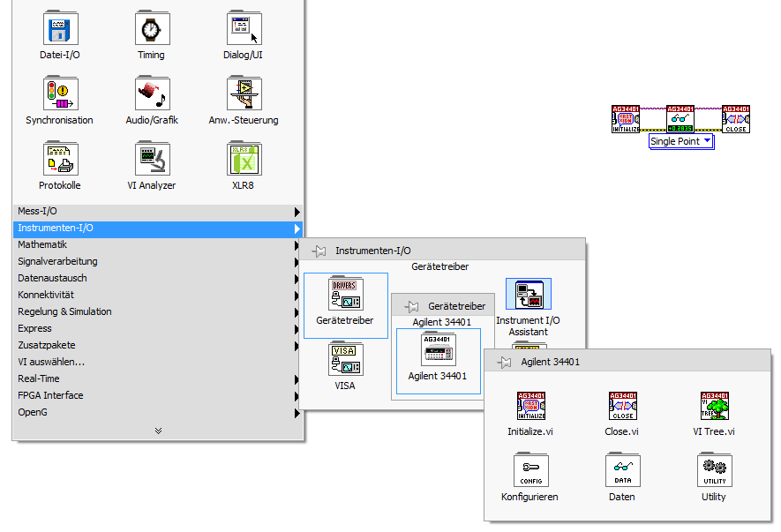Viewport: 781px width, 532px height.
Task: Pin the Agilent 34401 palette
Action: click(505, 362)
